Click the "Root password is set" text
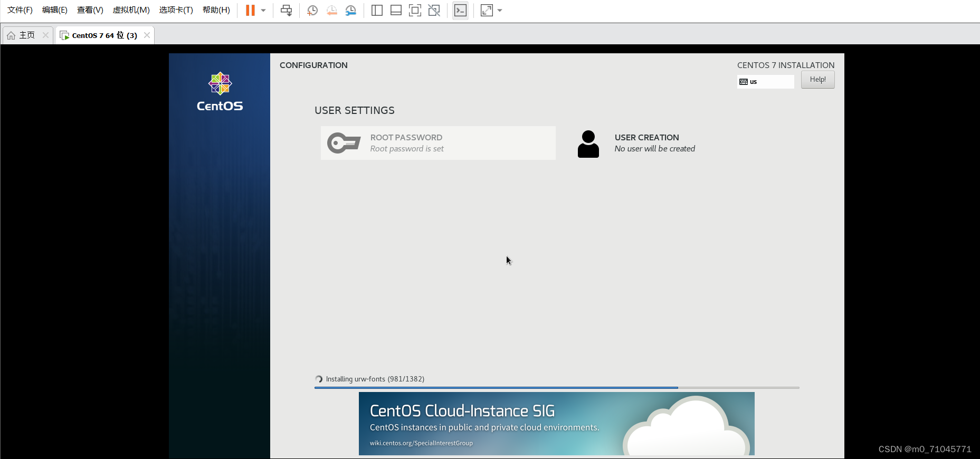980x459 pixels. click(x=407, y=149)
